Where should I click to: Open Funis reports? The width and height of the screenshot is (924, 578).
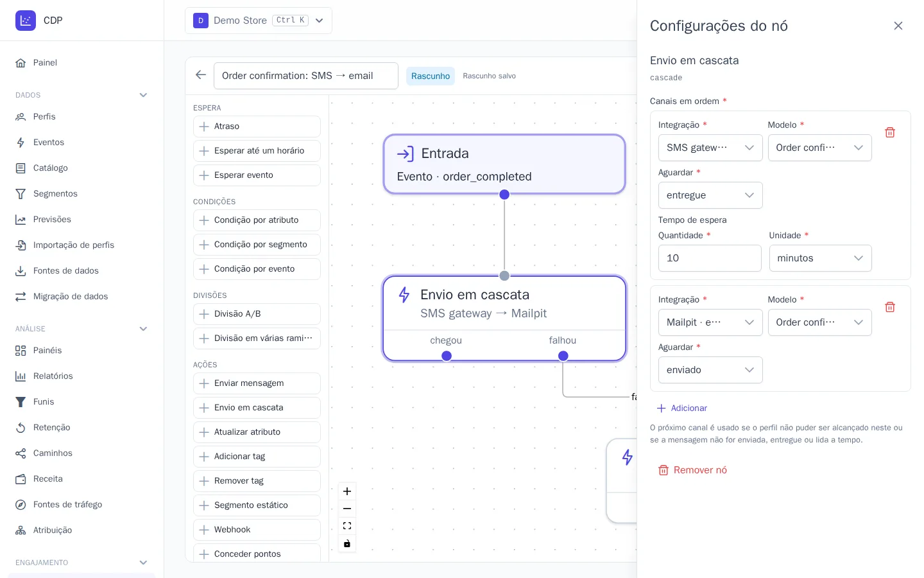[81, 402]
